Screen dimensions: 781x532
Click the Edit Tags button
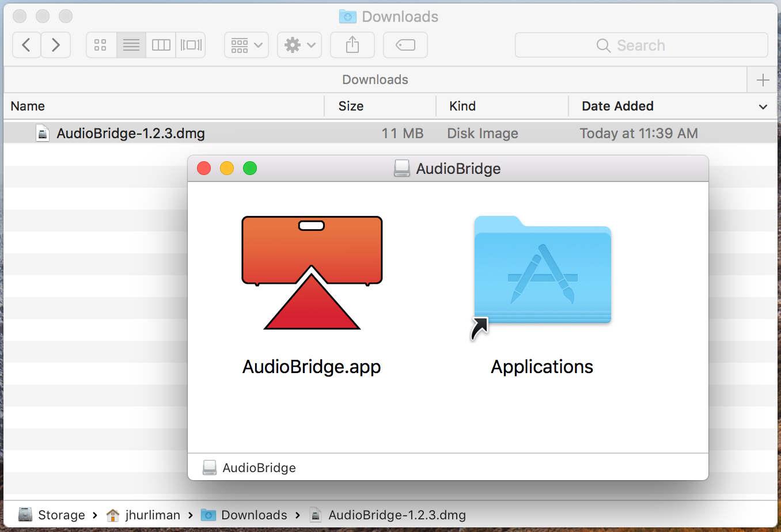405,45
